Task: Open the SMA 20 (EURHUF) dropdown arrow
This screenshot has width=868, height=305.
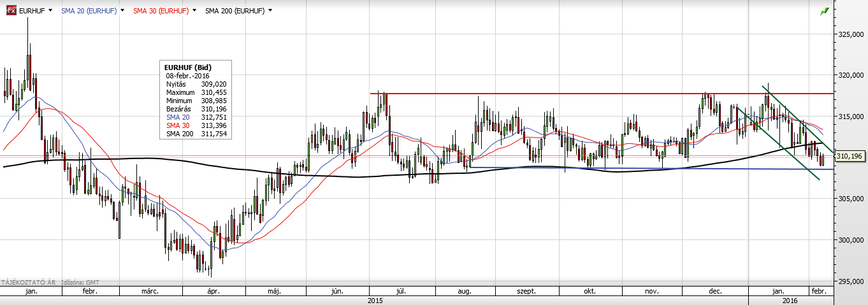Action: [x=122, y=11]
